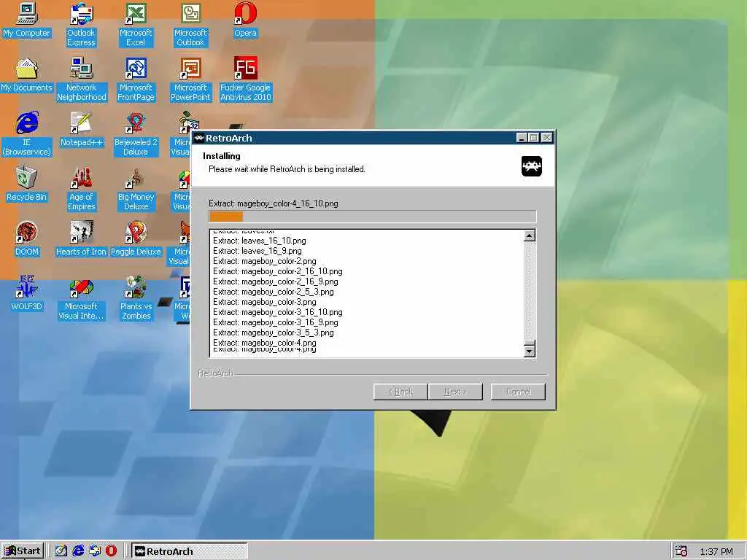Click 'Please wait while RetroArch is being installed'
The image size is (747, 560).
(287, 169)
